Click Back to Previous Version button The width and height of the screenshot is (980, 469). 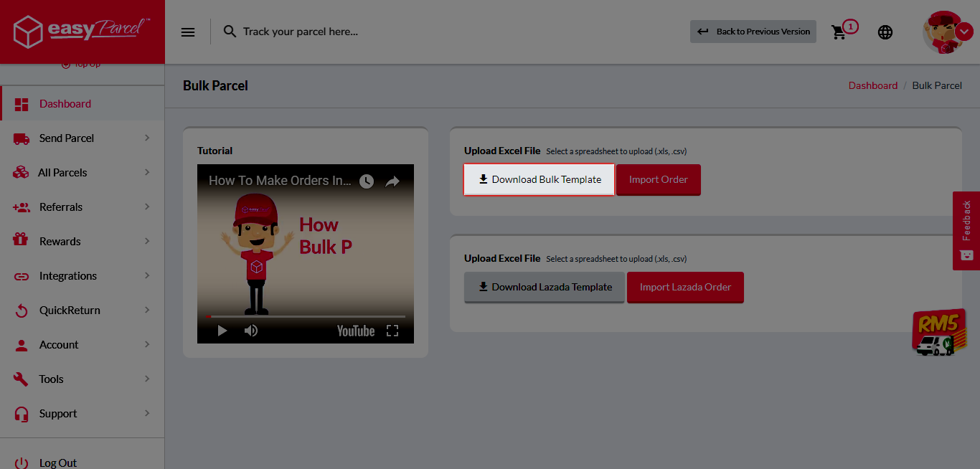[753, 32]
